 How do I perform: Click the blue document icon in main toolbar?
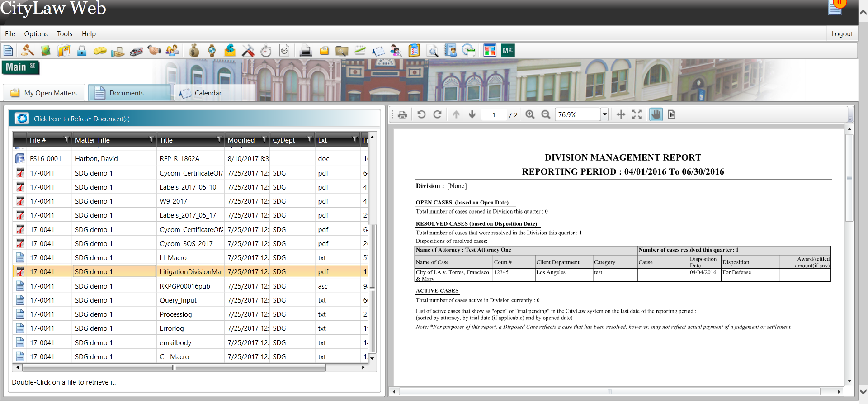(8, 51)
